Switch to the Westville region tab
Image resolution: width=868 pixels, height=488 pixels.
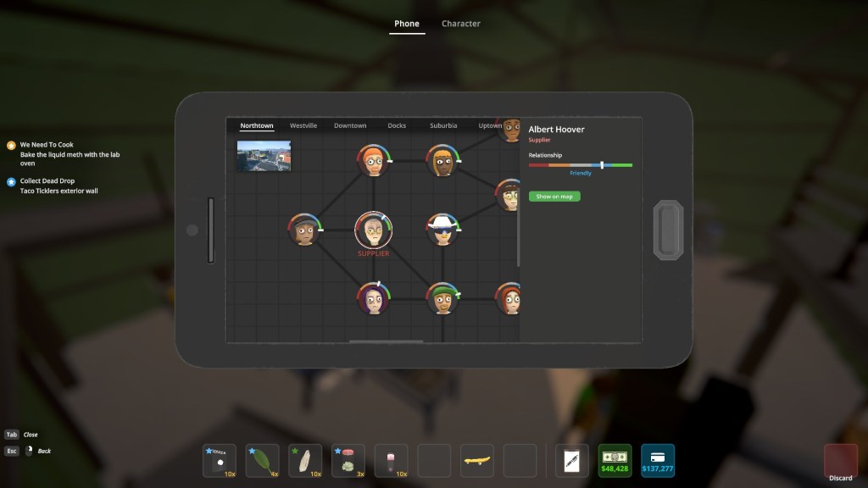click(x=303, y=125)
